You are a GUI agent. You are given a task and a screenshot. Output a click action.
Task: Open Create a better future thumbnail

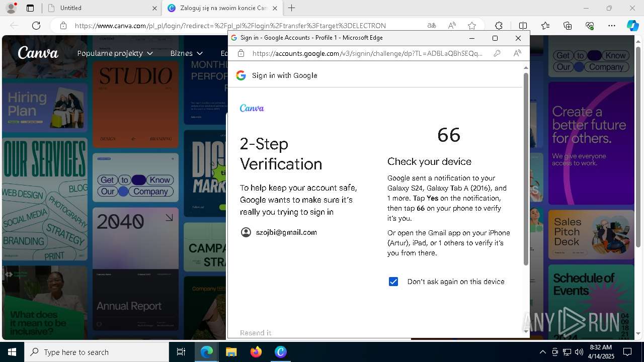pyautogui.click(x=591, y=143)
